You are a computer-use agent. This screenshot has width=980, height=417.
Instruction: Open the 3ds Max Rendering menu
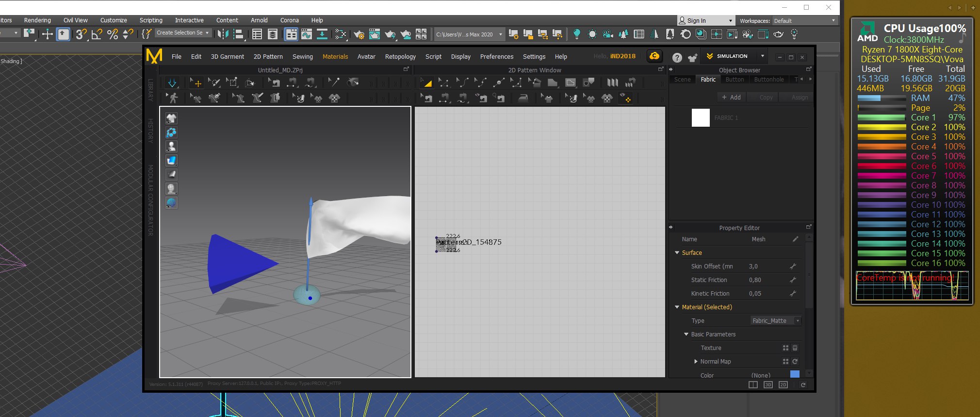pos(37,20)
